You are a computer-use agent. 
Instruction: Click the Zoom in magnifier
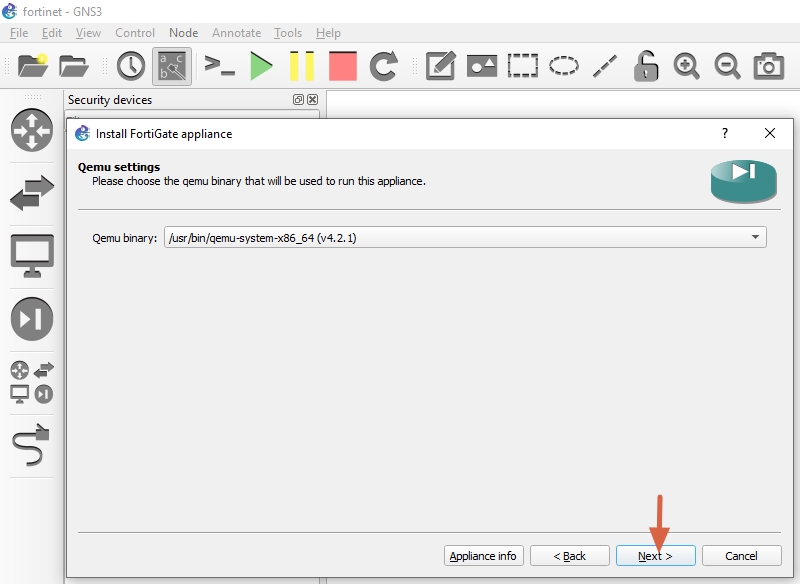click(x=686, y=66)
